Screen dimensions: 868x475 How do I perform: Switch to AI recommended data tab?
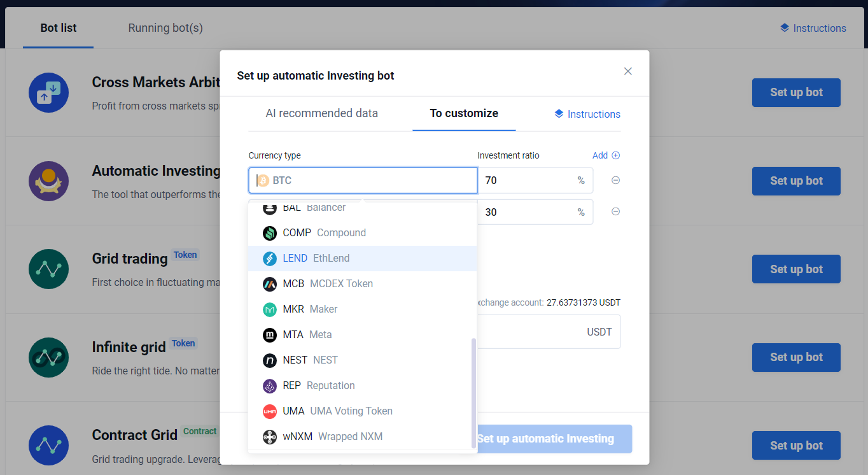[x=321, y=113]
